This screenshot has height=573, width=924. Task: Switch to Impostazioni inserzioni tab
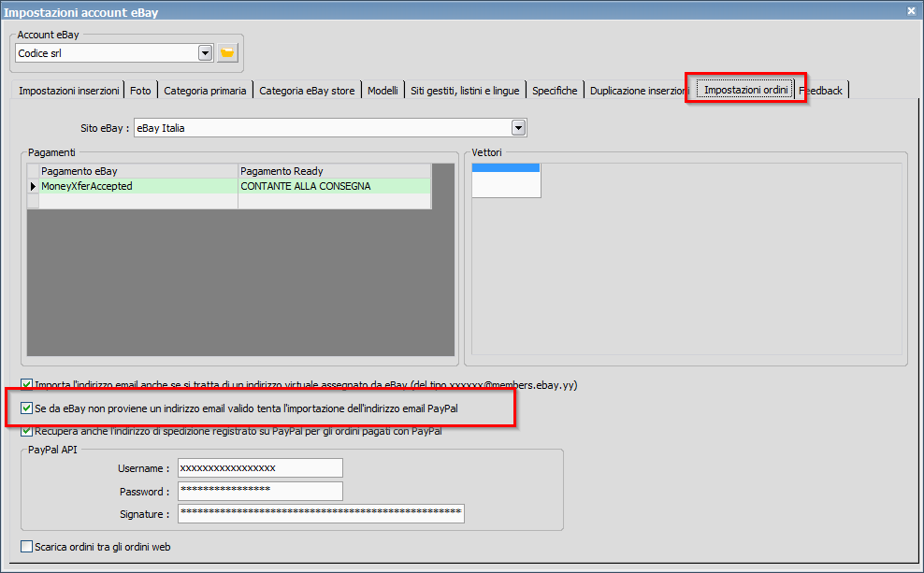point(69,91)
